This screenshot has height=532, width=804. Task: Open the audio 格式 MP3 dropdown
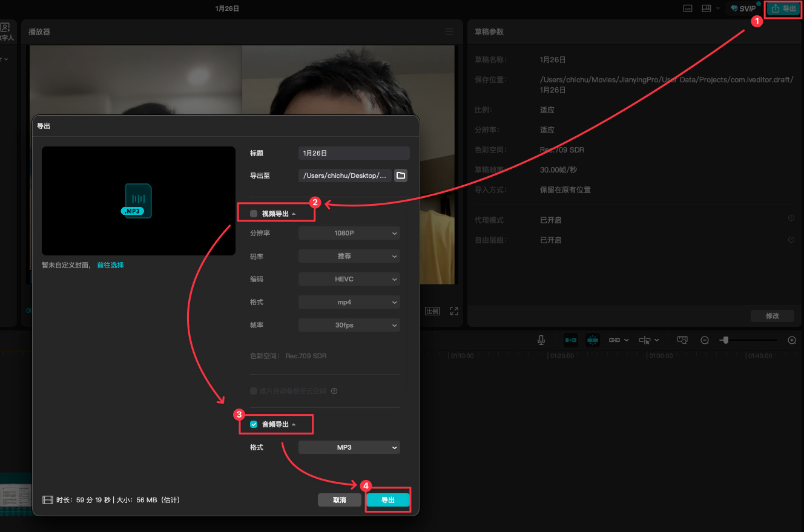click(349, 447)
